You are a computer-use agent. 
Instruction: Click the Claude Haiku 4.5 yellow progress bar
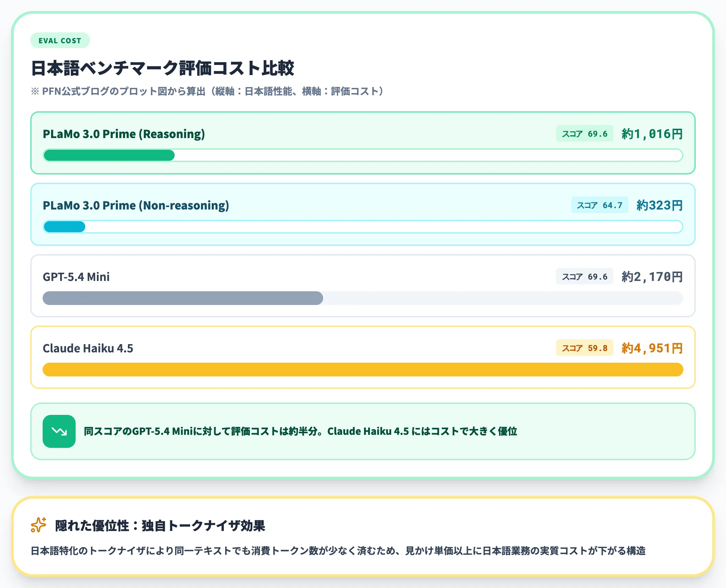[363, 370]
